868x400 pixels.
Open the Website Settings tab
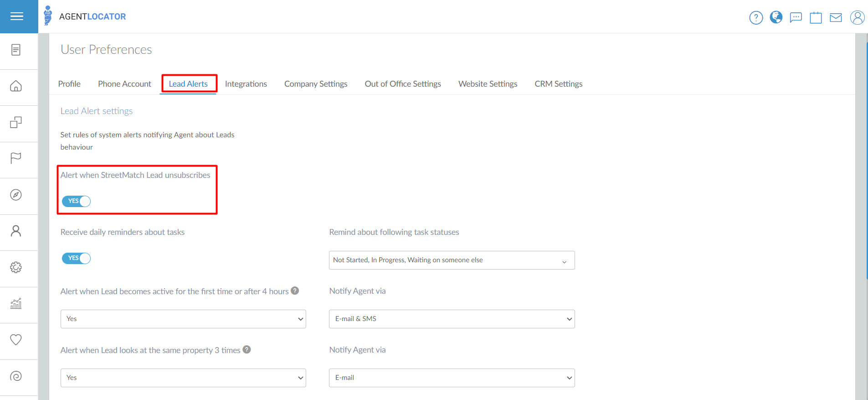coord(488,84)
